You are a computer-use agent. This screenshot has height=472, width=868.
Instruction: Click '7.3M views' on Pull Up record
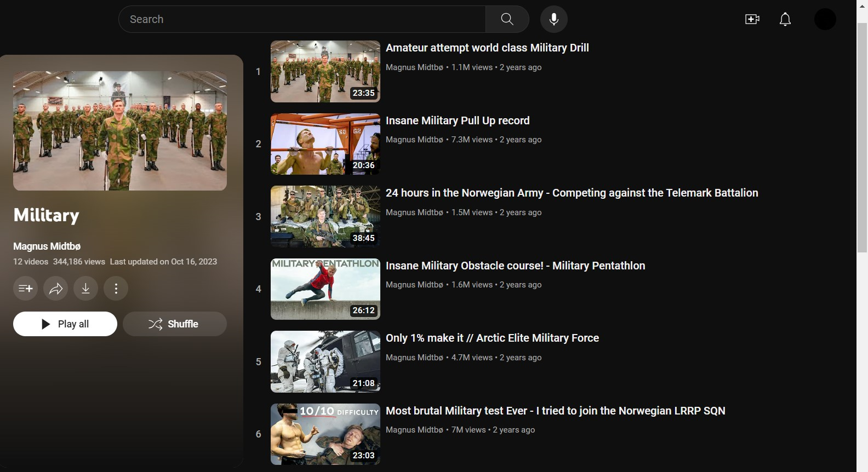point(472,140)
